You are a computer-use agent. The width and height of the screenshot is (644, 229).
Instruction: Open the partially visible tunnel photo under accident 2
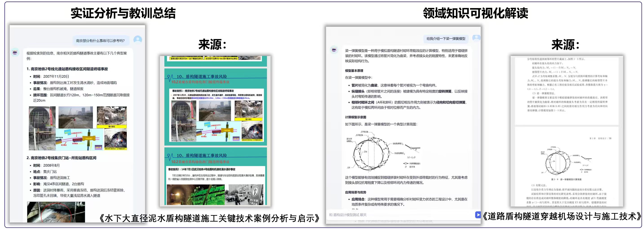point(56,212)
